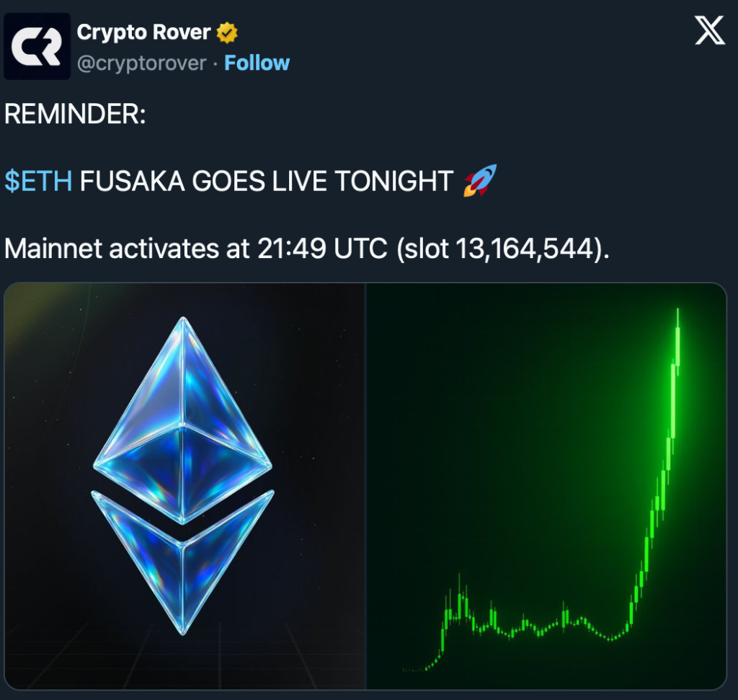Screen dimensions: 738x700
Task: Open the X logo link
Action: tap(710, 30)
